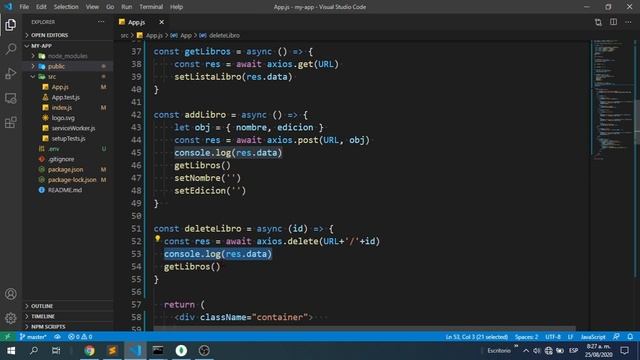640x360 pixels.
Task: Expand the node_modules folder
Action: point(68,56)
